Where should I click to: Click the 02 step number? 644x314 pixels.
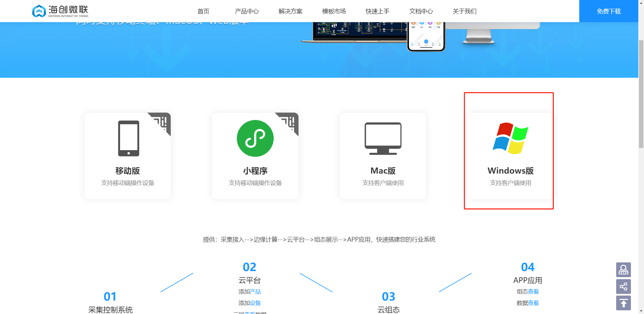pyautogui.click(x=250, y=267)
